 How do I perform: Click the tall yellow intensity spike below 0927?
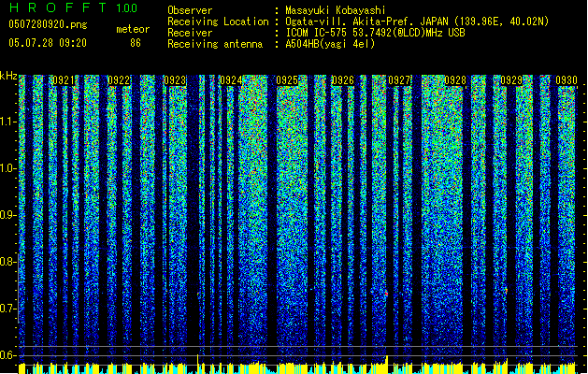(x=387, y=365)
